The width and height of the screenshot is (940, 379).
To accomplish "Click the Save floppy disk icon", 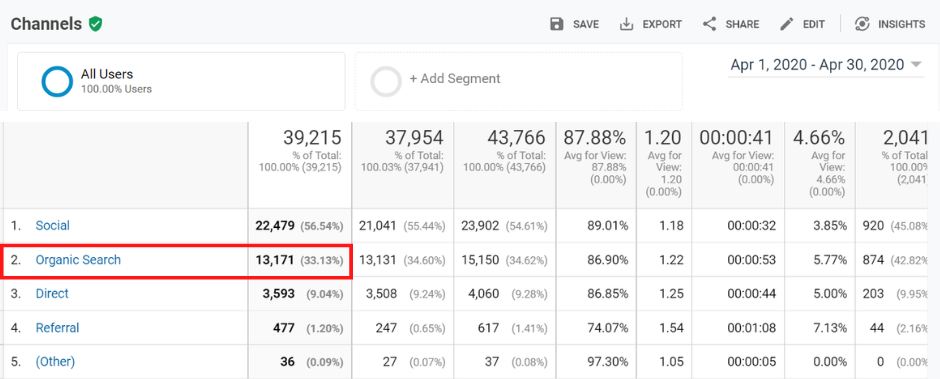I will 557,24.
